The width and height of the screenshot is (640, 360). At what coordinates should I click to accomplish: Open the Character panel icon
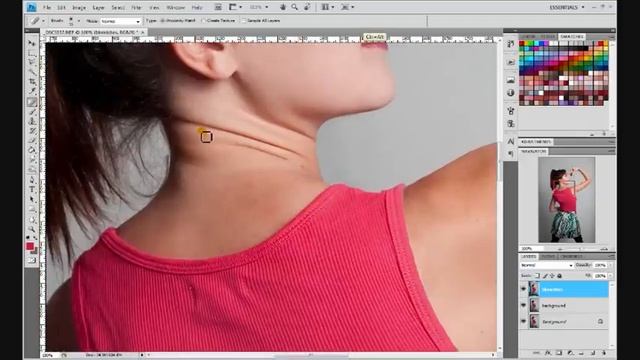(511, 142)
